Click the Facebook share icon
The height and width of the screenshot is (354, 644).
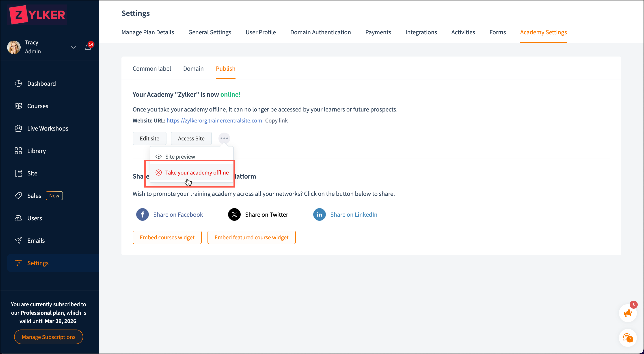click(142, 214)
